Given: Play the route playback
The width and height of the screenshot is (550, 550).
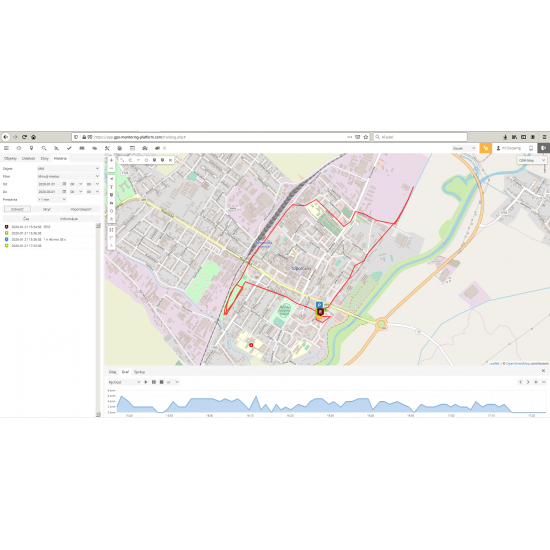Looking at the screenshot, I should tap(146, 382).
